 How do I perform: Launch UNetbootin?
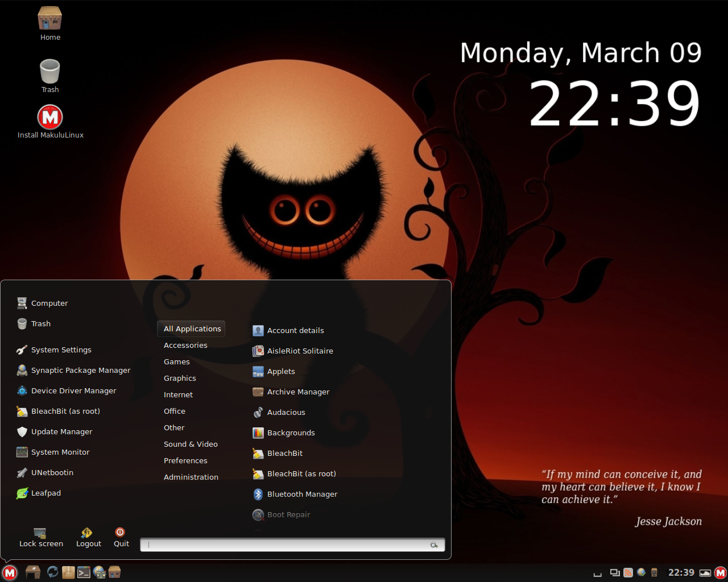(x=45, y=472)
